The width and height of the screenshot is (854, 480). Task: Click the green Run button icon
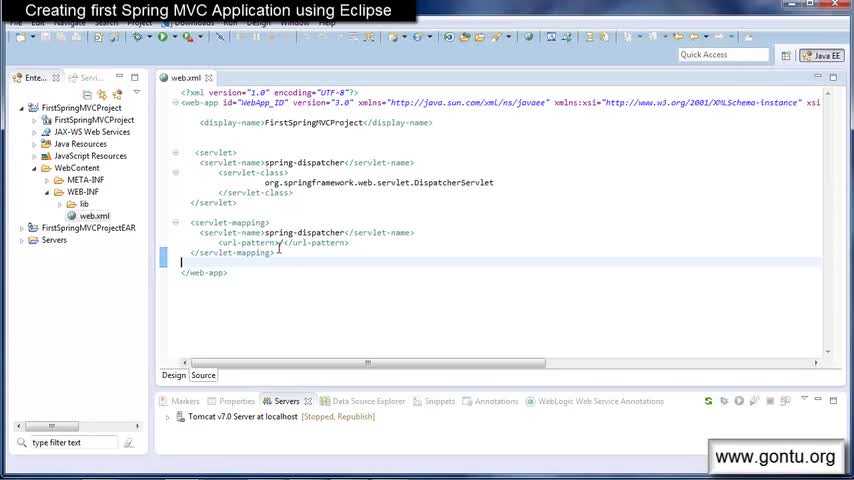(163, 37)
